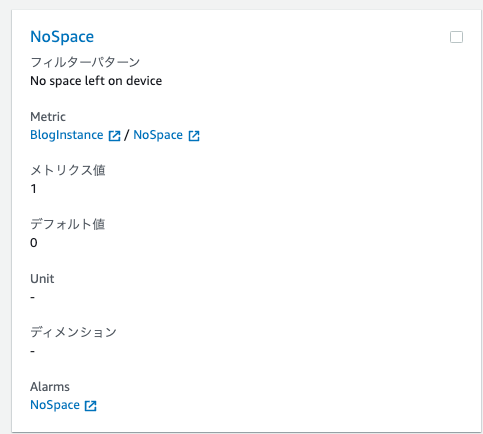Click the Metric section label

click(x=48, y=117)
